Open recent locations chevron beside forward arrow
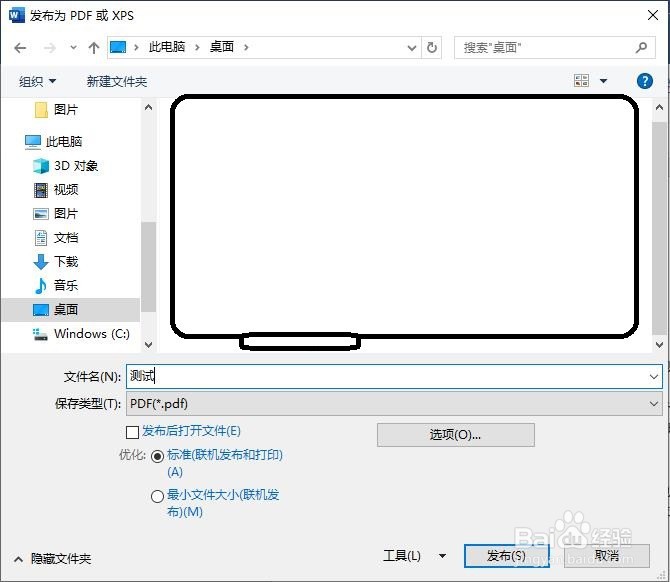The width and height of the screenshot is (670, 582). click(x=73, y=47)
